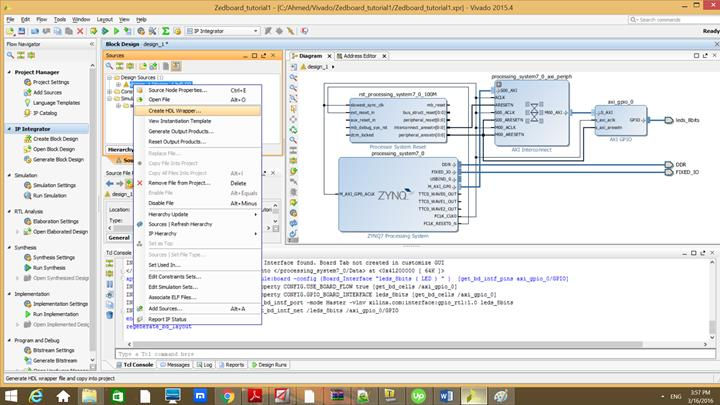Click the Undo arrow in main toolbar
This screenshot has height=405, width=720.
click(35, 31)
